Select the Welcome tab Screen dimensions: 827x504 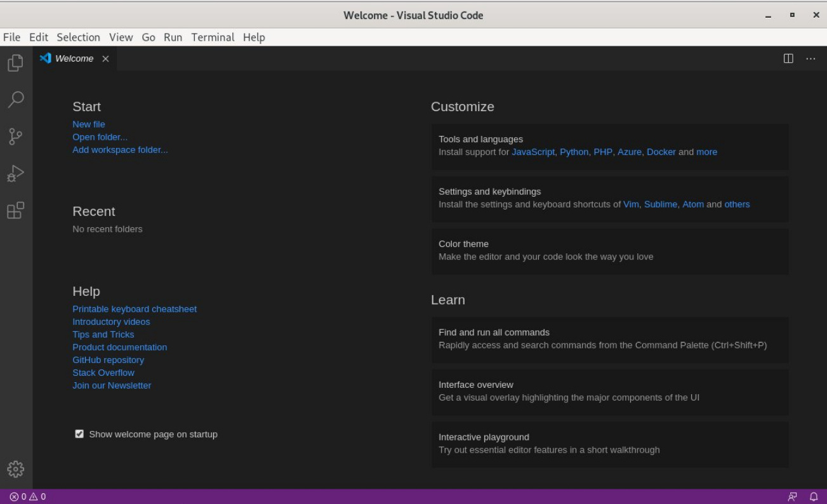click(74, 58)
